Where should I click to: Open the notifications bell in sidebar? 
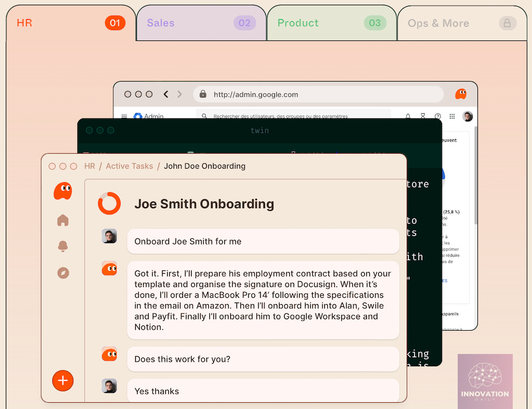(63, 247)
